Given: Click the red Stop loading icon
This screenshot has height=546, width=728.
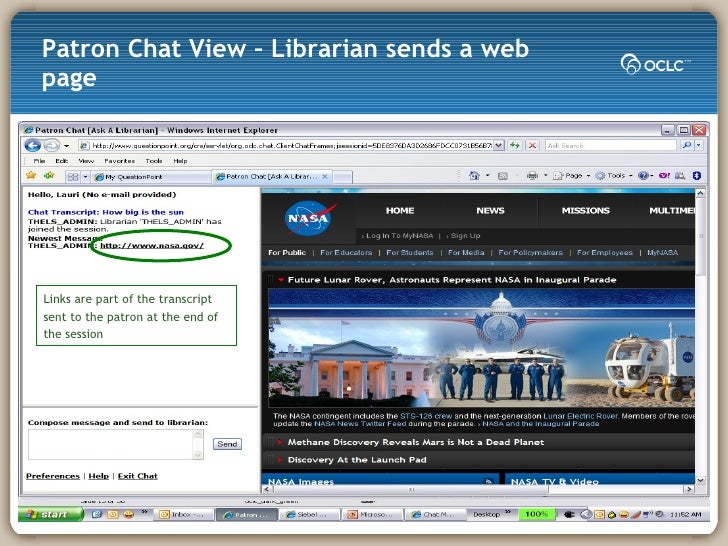Looking at the screenshot, I should coord(533,146).
